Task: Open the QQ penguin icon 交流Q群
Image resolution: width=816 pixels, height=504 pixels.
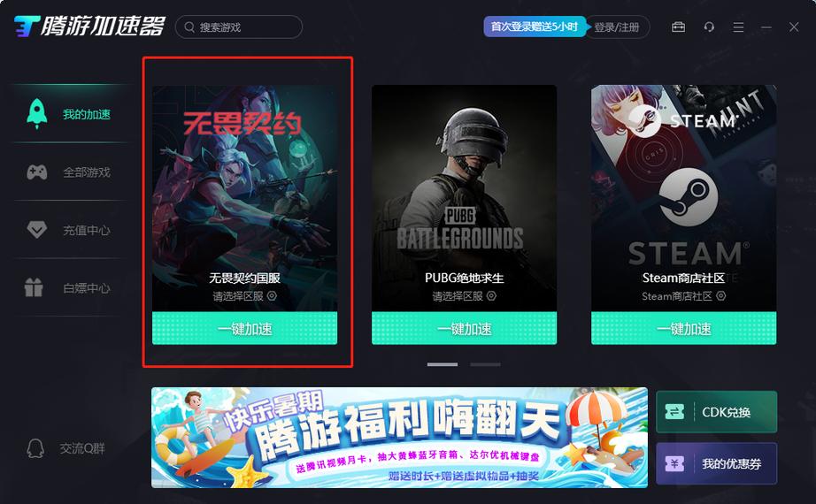Action: pyautogui.click(x=35, y=447)
